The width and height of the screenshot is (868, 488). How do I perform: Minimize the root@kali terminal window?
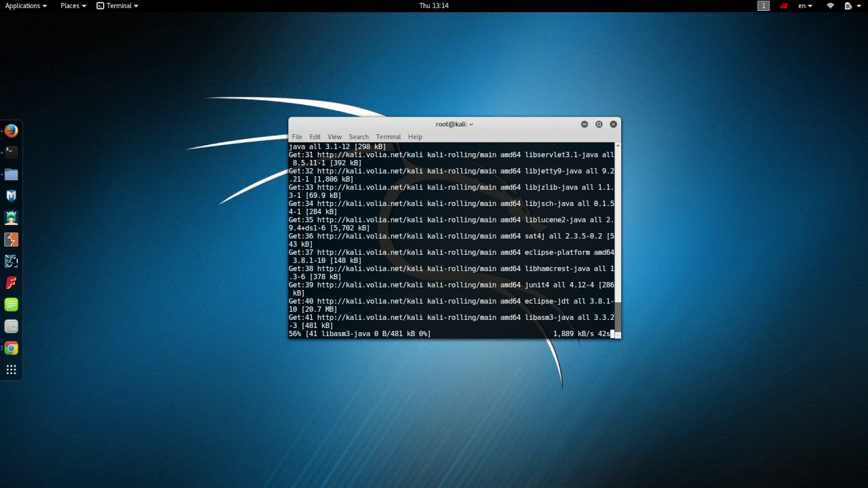coord(585,124)
